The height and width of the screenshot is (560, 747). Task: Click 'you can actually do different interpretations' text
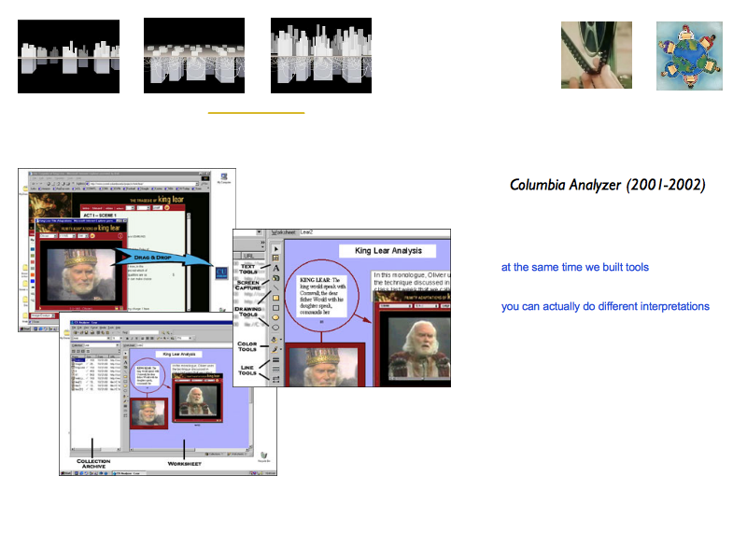coord(605,306)
